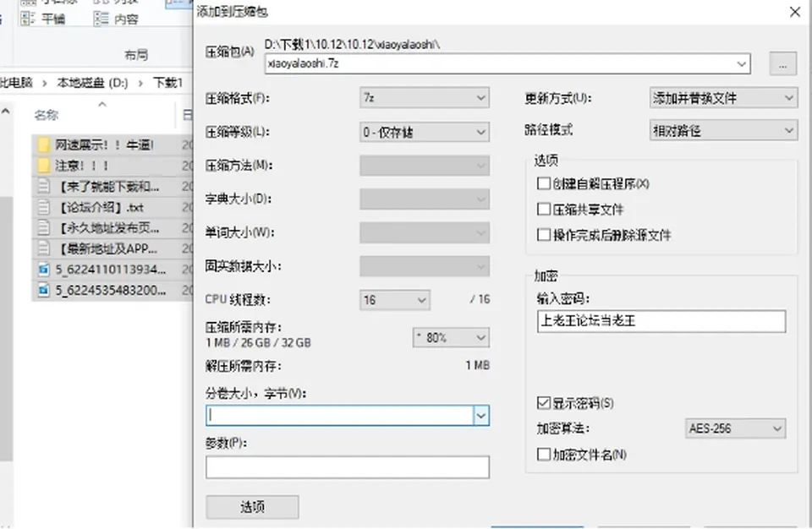The image size is (812, 529).
Task: Click file icon of 【永久地址发布页 file
Action: (44, 228)
